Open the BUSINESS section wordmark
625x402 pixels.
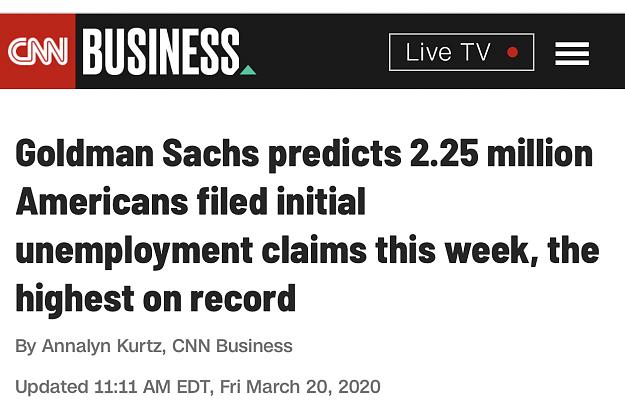(161, 51)
